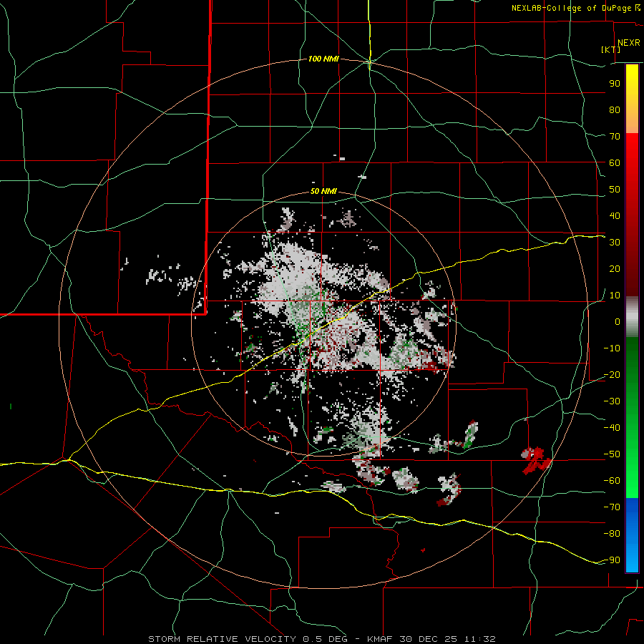This screenshot has width=644, height=644.
Task: Click the gray zero-velocity segment of the color bar
Action: pos(632,317)
